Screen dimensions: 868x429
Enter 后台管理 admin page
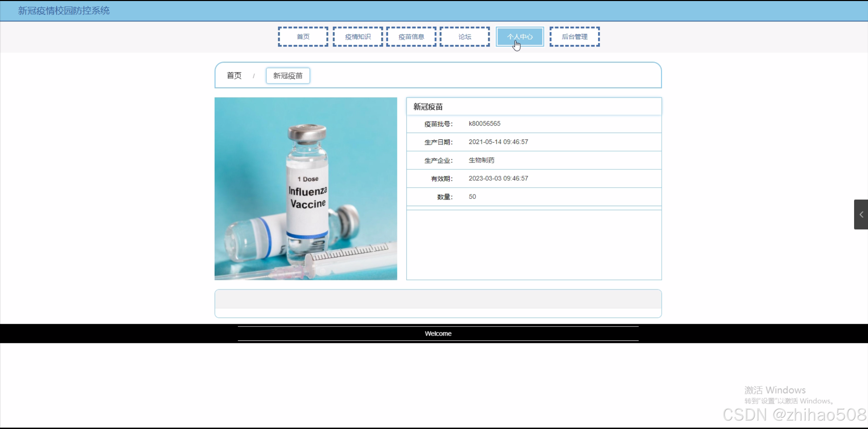tap(575, 37)
